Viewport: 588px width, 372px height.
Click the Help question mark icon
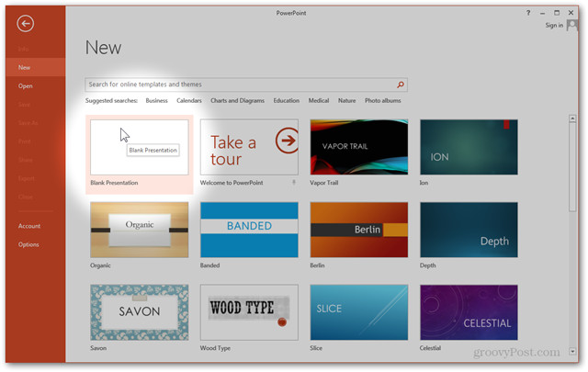(528, 13)
